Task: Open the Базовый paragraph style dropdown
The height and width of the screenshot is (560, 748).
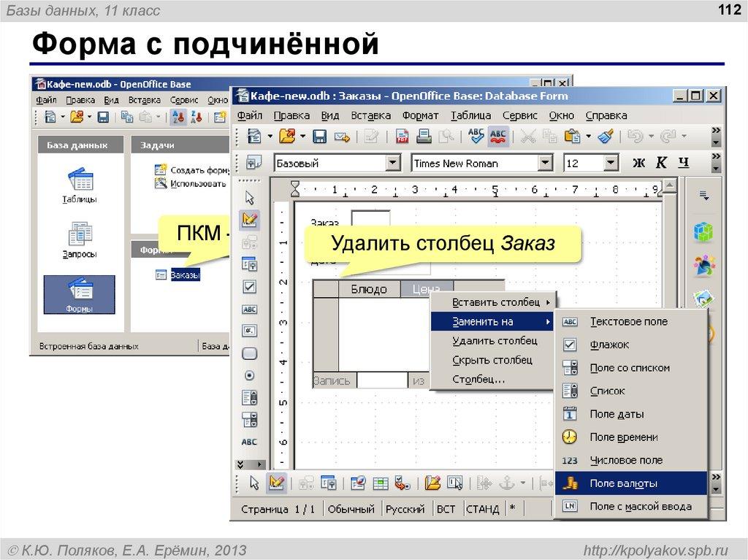Action: 392,163
